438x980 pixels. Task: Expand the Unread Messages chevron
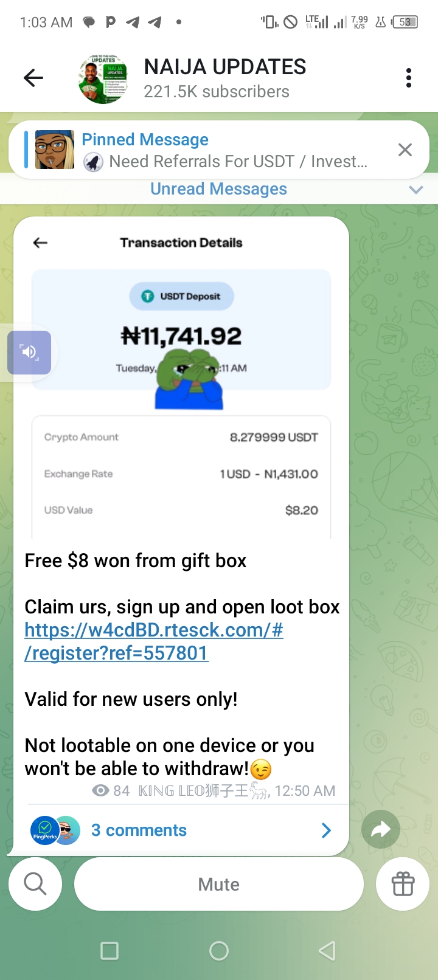click(x=416, y=190)
